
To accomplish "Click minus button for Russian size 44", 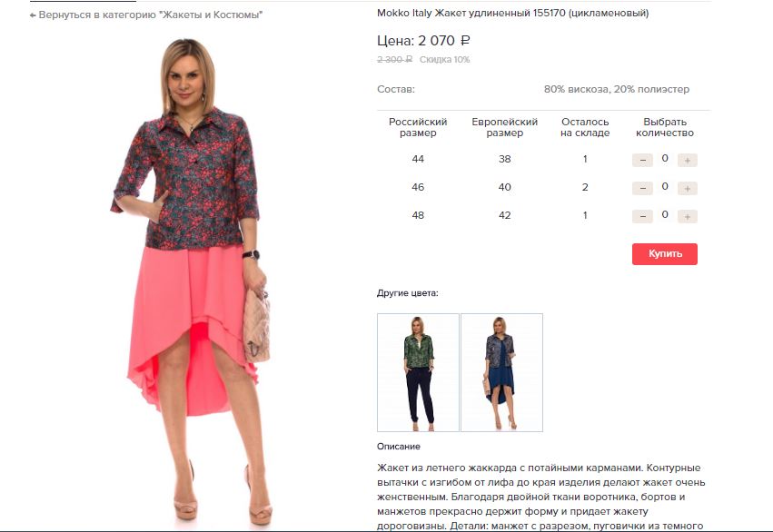I will [x=642, y=160].
